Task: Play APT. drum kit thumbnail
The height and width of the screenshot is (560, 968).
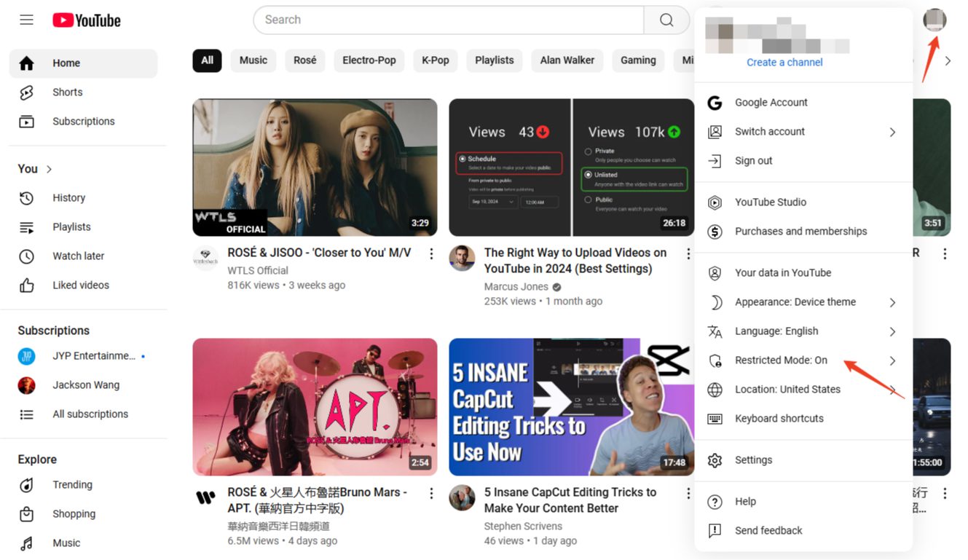Action: (x=315, y=407)
